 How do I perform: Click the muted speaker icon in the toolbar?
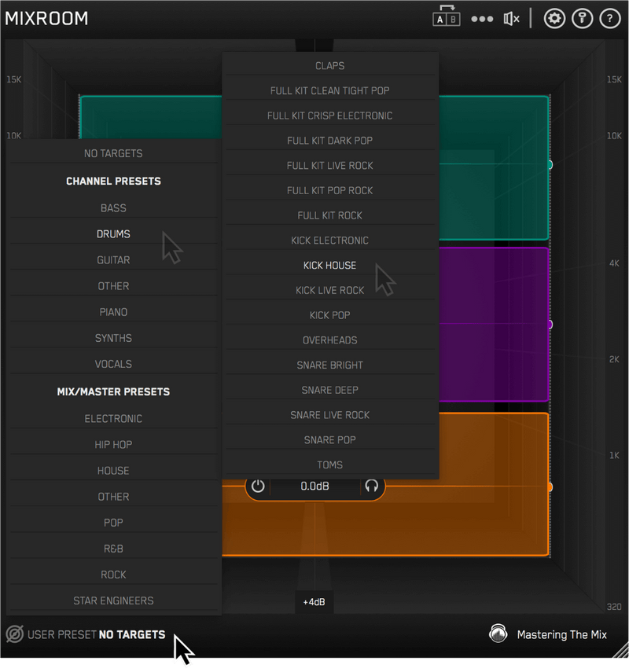pyautogui.click(x=511, y=17)
